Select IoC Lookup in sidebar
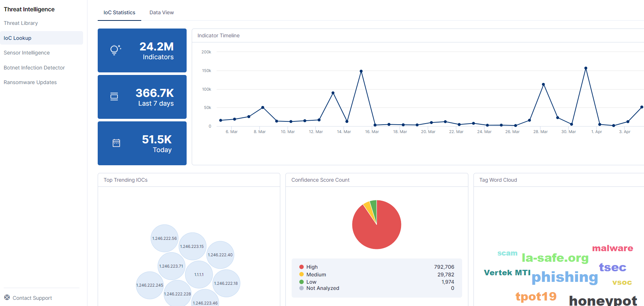The height and width of the screenshot is (306, 644). click(41, 38)
